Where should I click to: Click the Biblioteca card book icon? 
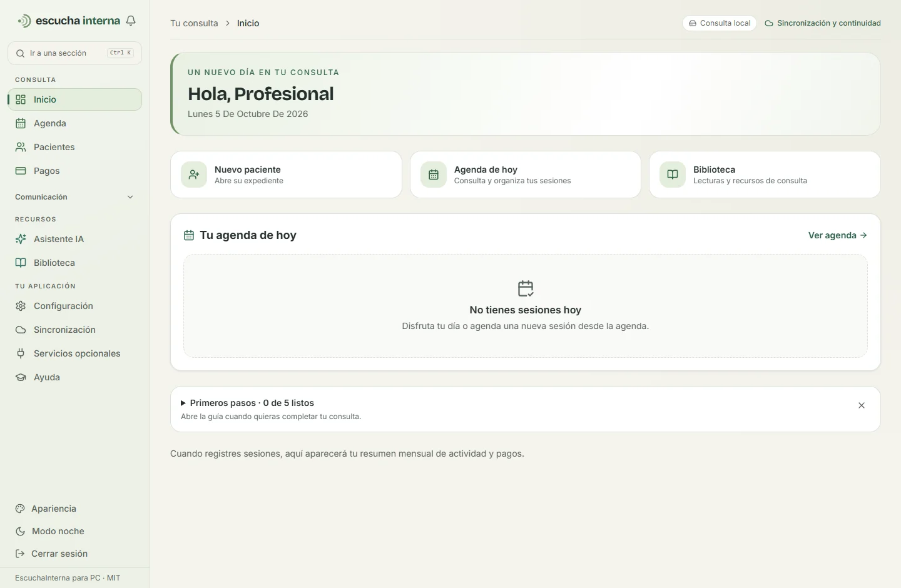click(673, 175)
